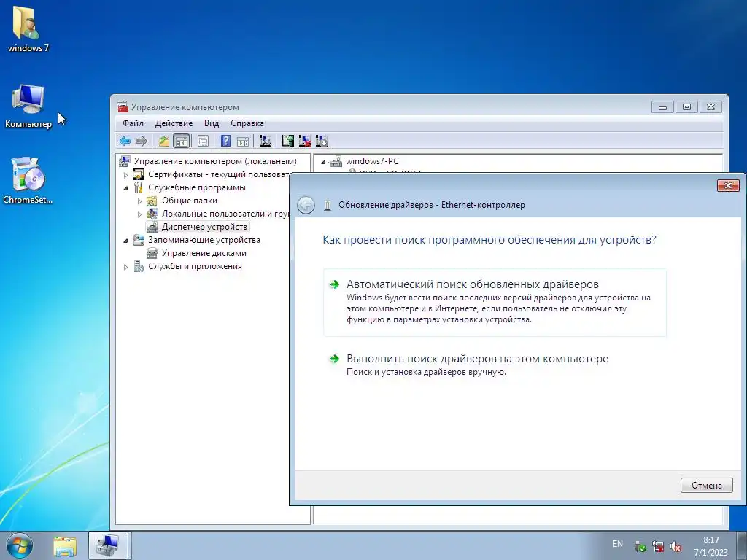Click the green arrow next to manual driver search
The image size is (747, 560).
pos(334,359)
